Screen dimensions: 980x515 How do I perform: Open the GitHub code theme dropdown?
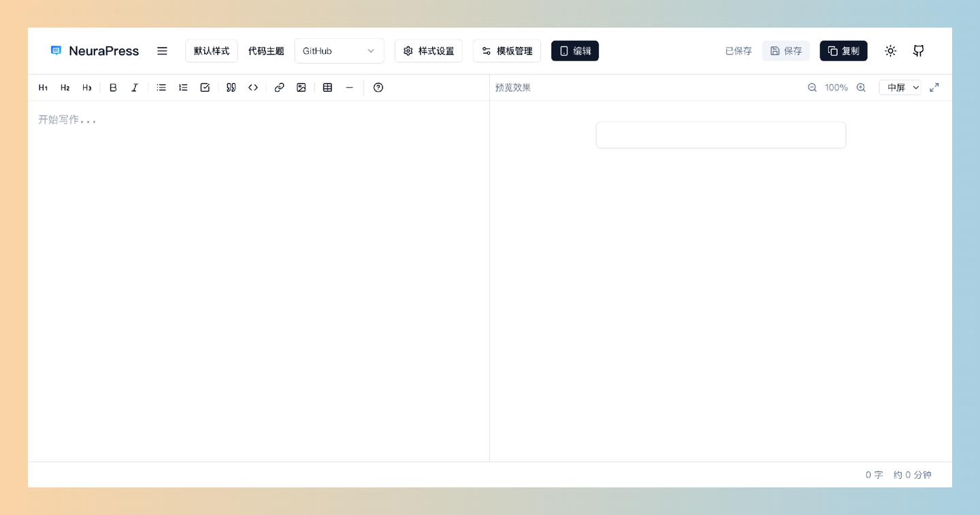[x=339, y=51]
